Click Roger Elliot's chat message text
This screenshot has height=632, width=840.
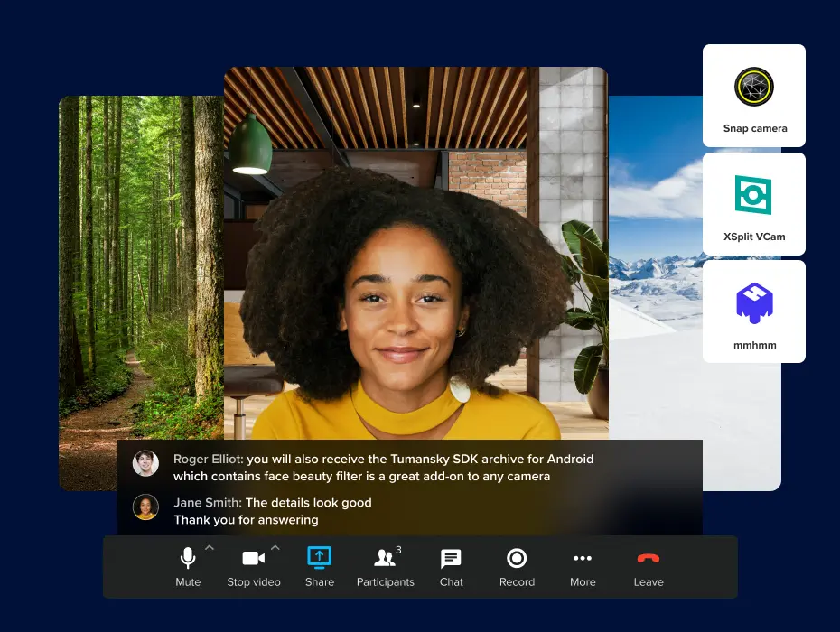point(384,468)
